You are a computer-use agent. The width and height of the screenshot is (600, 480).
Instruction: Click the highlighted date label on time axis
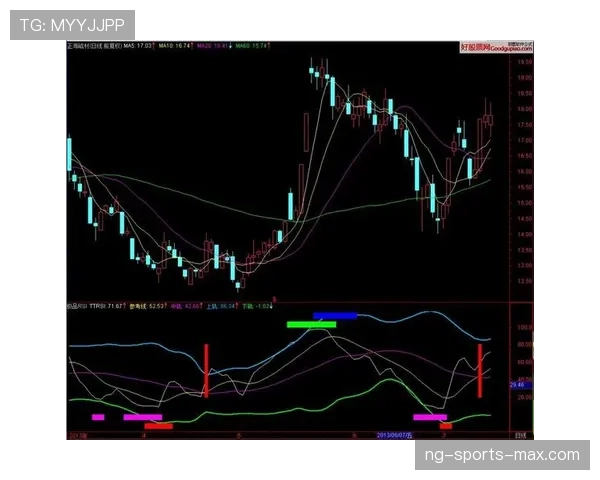click(x=397, y=436)
